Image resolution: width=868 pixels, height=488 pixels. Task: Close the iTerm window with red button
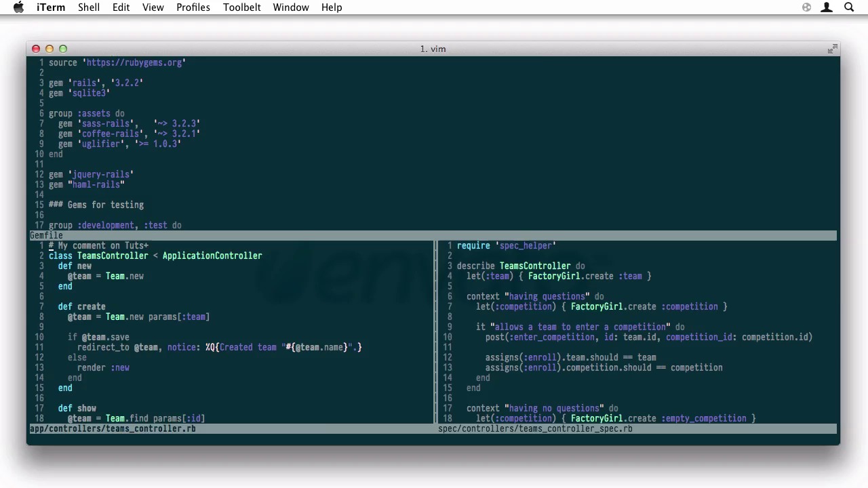[36, 49]
